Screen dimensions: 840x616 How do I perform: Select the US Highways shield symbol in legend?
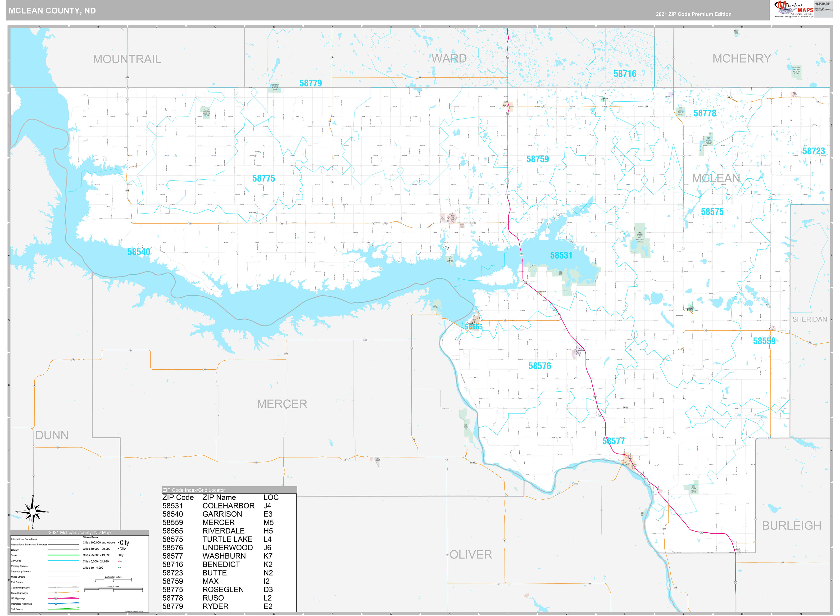coord(56,598)
